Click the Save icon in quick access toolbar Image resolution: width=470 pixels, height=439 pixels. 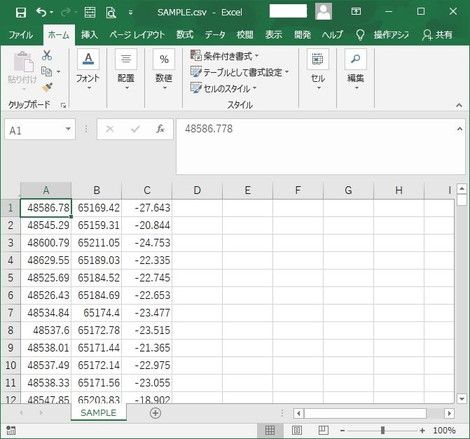coord(21,13)
